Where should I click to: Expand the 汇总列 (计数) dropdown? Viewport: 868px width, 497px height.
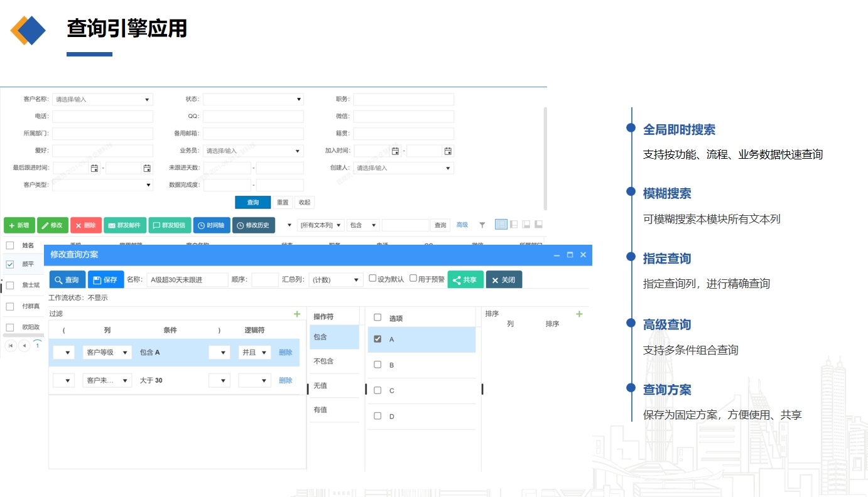click(336, 280)
